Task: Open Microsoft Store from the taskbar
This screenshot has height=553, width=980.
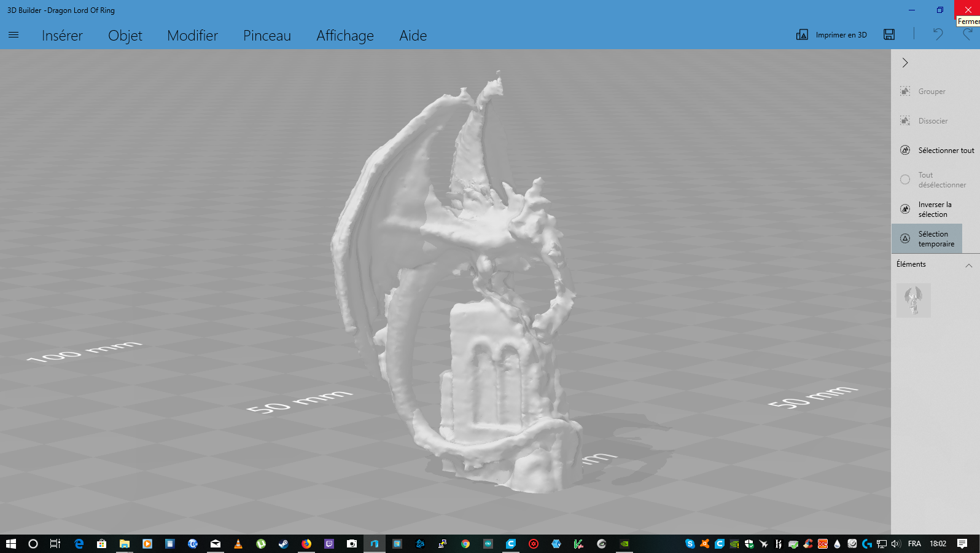Action: coord(102,544)
